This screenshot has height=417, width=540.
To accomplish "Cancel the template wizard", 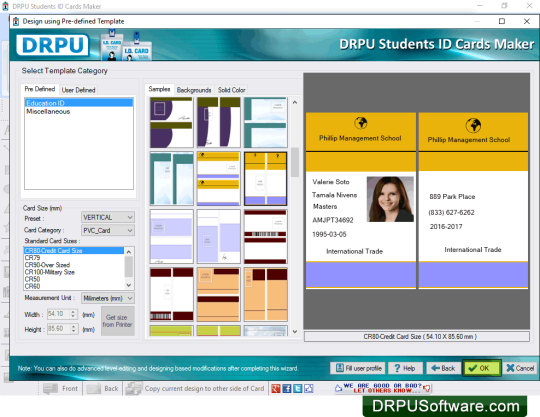I will click(x=520, y=368).
